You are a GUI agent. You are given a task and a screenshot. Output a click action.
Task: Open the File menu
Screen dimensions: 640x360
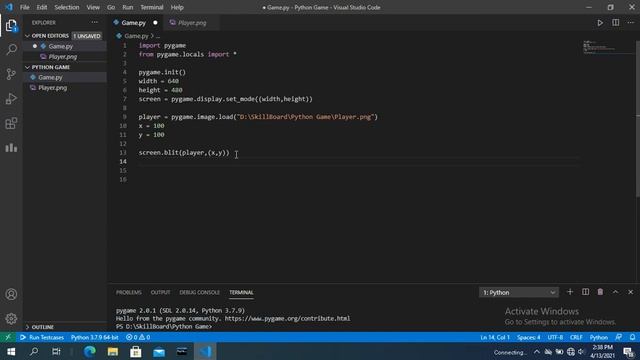click(x=24, y=7)
